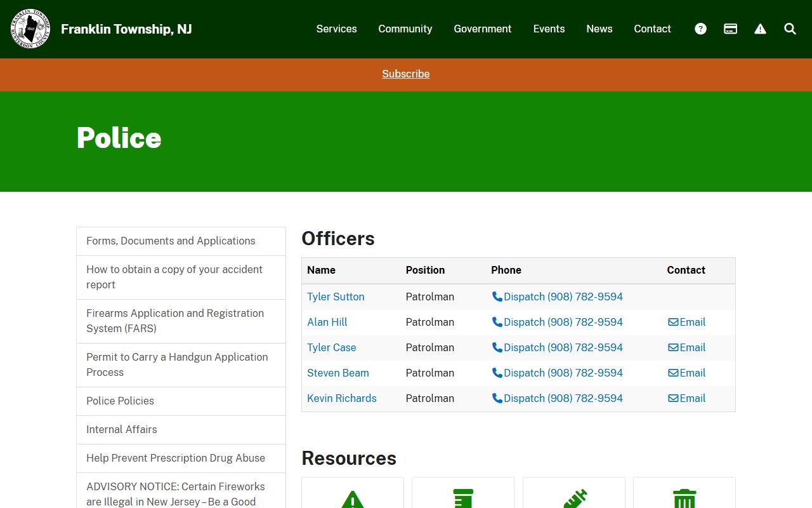Screen dimensions: 812x508
Task: Click the trash can resource card
Action: 684,493
